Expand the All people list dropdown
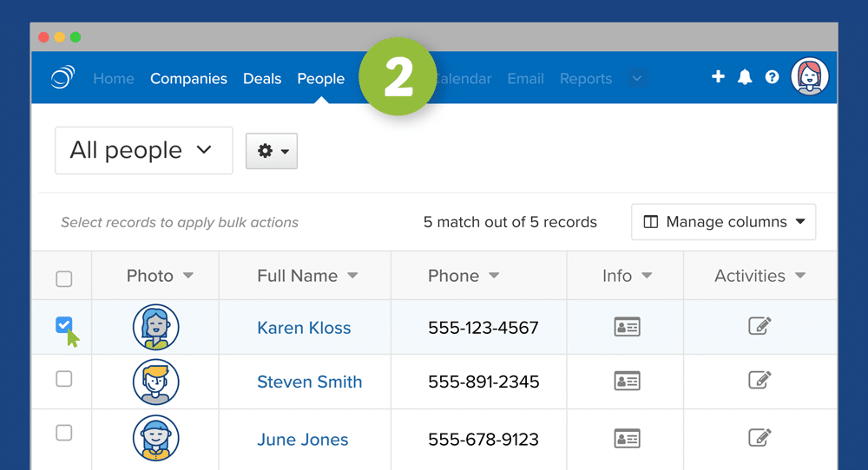This screenshot has width=868, height=470. point(143,150)
